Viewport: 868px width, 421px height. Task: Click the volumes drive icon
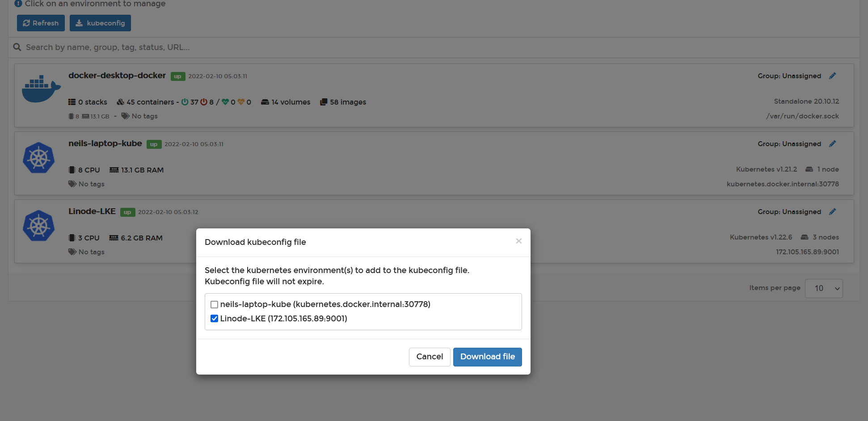pos(265,102)
